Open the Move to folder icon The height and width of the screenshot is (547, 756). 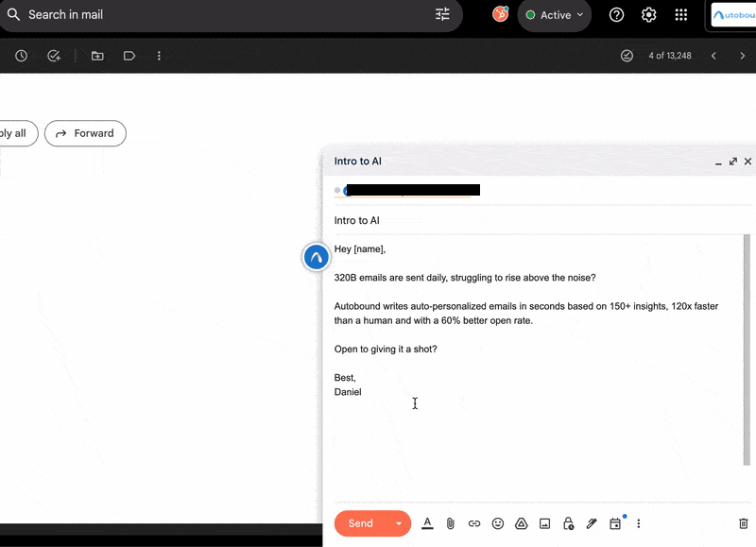tap(97, 56)
